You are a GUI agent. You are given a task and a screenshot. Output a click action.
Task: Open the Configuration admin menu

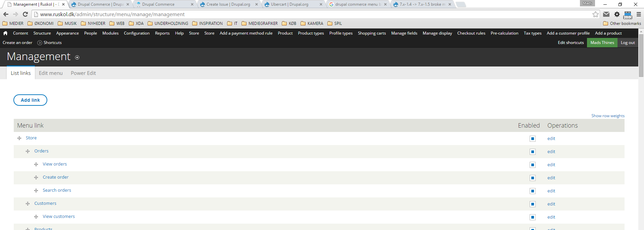coord(137,33)
